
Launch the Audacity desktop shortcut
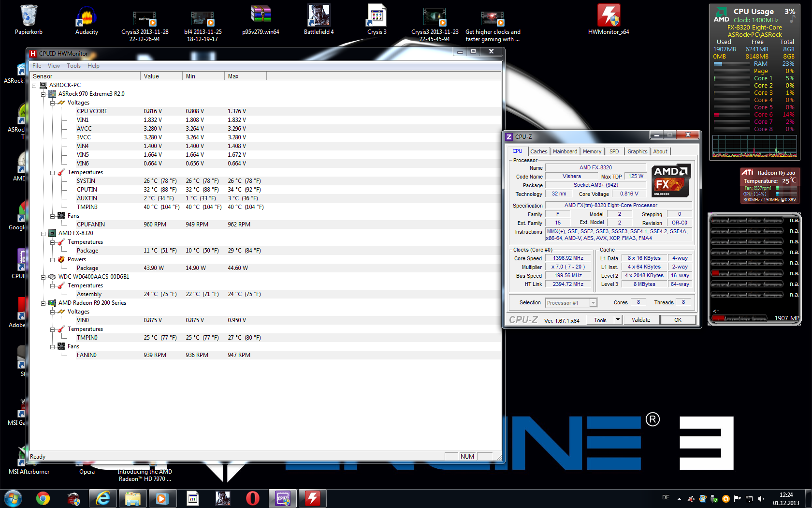[87, 20]
